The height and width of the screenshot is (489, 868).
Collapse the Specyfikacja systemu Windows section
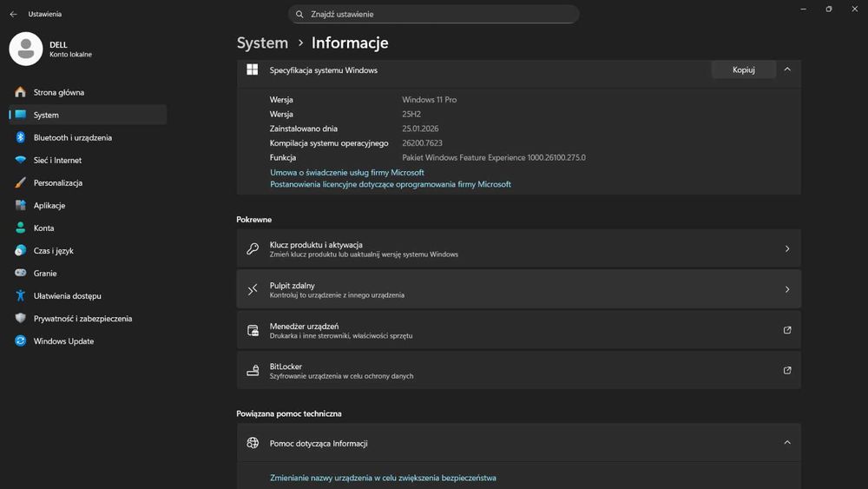(x=787, y=69)
